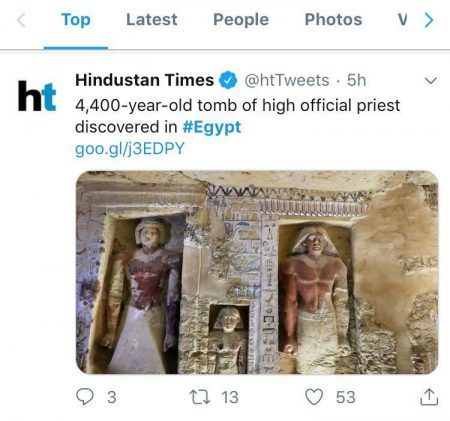Open the Photos tab
Image resolution: width=450 pixels, height=421 pixels.
point(333,20)
